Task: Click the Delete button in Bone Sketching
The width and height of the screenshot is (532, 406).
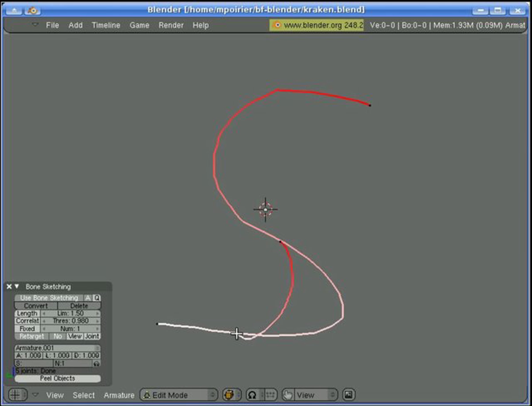Action: [79, 306]
